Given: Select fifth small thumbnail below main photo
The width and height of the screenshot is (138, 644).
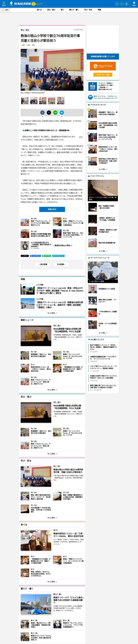Looking at the screenshot, I should pos(61,100).
